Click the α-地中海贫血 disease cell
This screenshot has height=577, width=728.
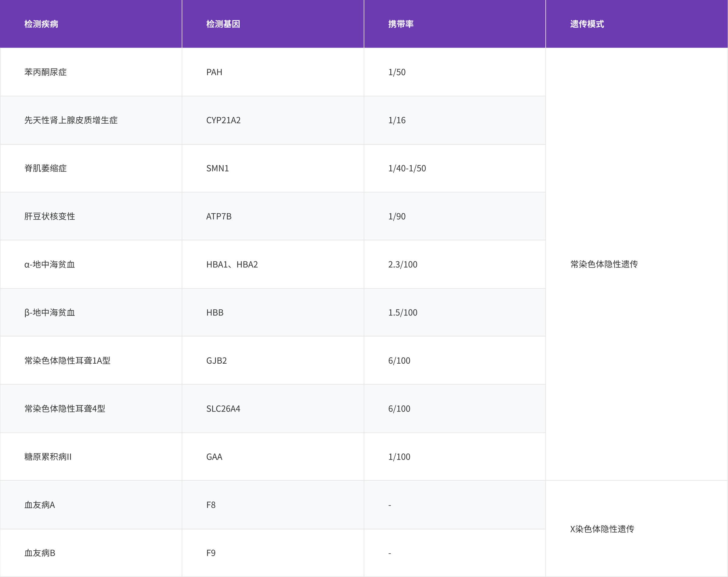tap(50, 265)
